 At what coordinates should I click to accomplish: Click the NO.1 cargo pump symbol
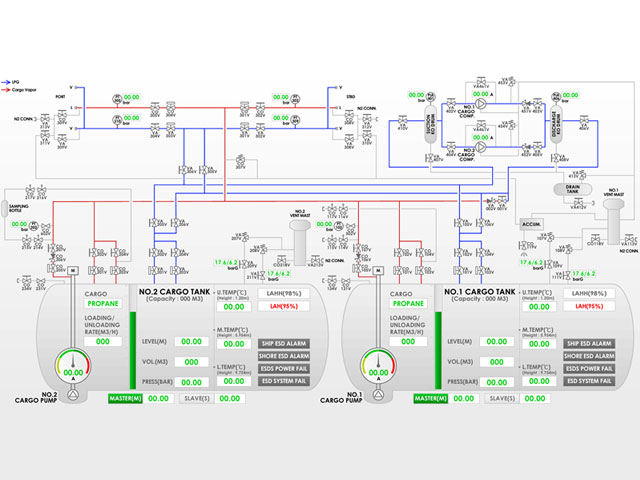click(x=378, y=395)
